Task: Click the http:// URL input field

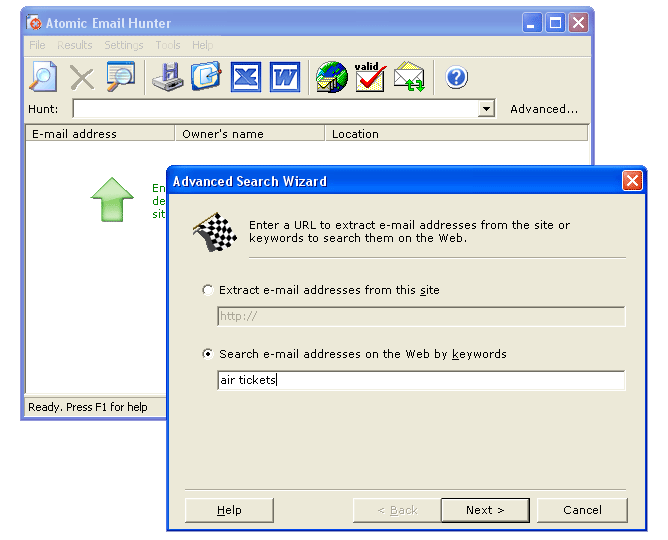Action: (x=421, y=316)
